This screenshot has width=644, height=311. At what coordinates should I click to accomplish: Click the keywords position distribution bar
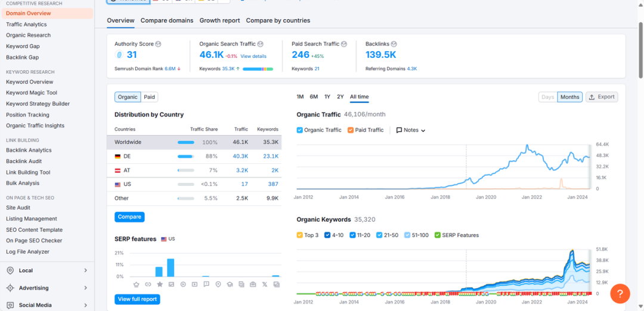click(x=258, y=69)
